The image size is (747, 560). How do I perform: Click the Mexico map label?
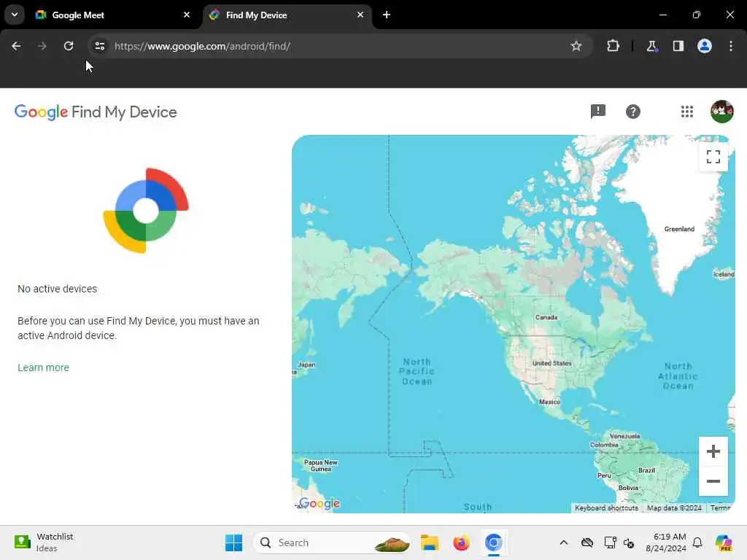point(550,402)
